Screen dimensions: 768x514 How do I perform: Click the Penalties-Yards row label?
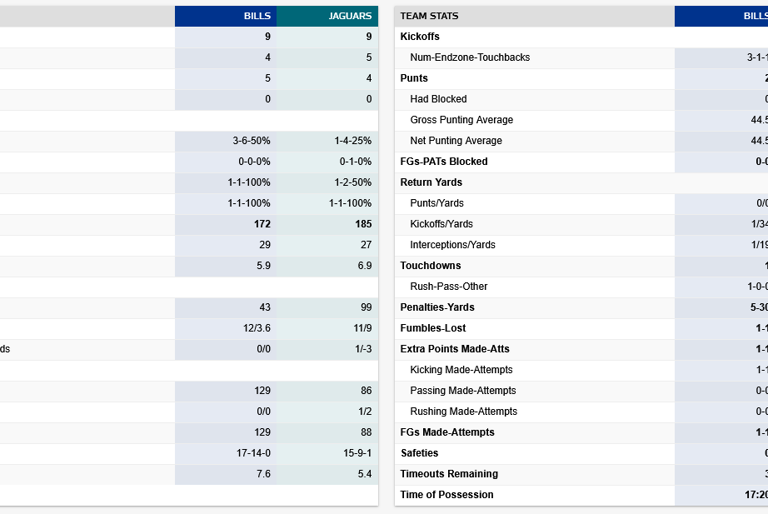pos(437,308)
